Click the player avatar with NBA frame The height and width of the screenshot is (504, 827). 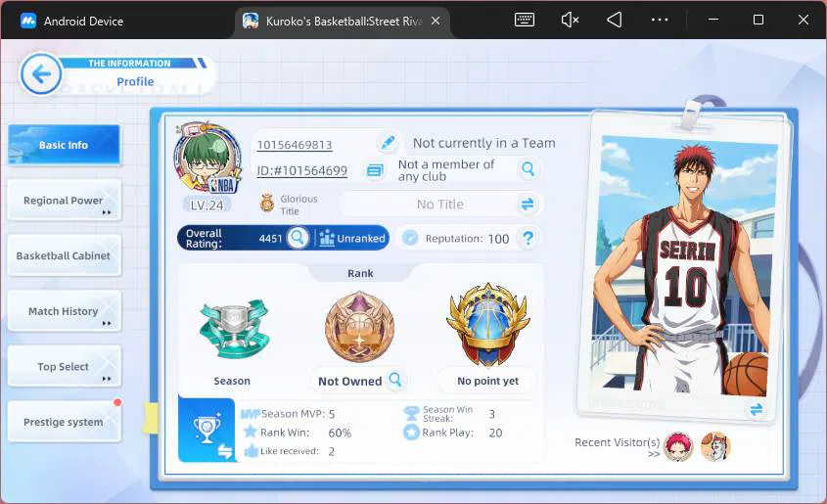pyautogui.click(x=207, y=159)
